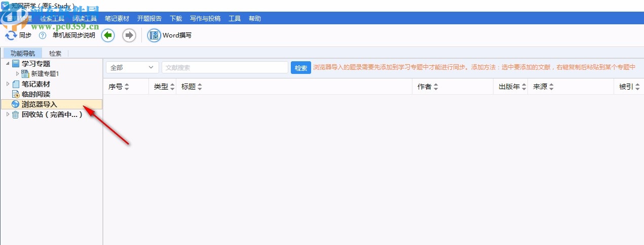Click the 被引 column header text
This screenshot has width=644, height=245.
tap(626, 87)
